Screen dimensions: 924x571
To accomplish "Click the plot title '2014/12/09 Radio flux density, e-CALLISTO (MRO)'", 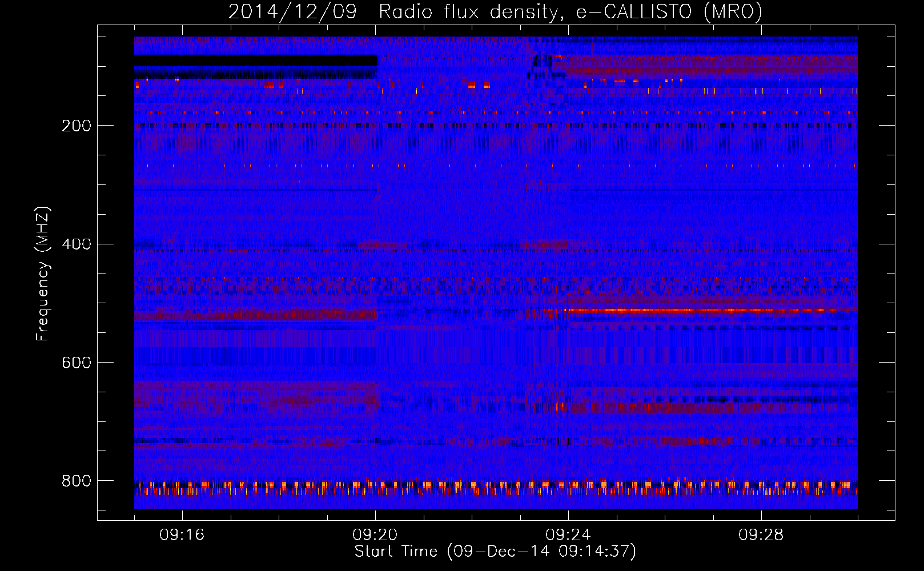I will click(x=495, y=11).
